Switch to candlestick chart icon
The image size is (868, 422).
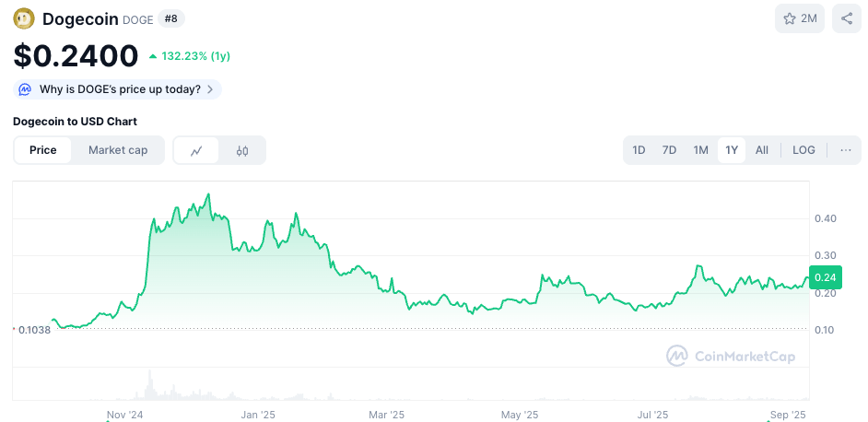(242, 150)
